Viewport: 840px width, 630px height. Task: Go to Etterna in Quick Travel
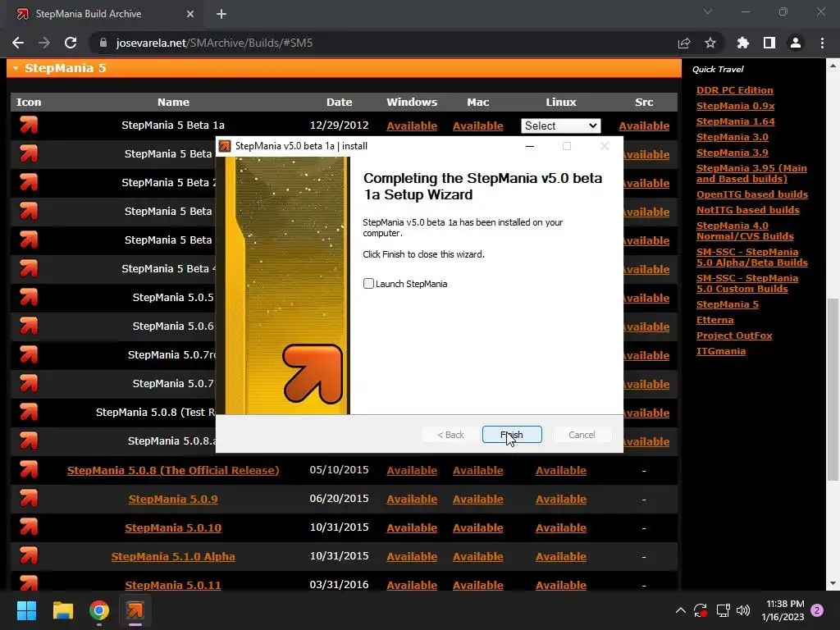tap(714, 320)
